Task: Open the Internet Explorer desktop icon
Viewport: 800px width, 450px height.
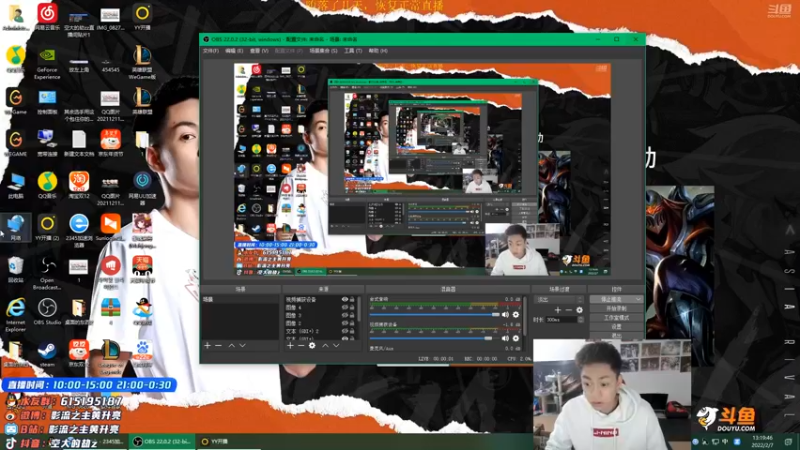Action: coord(15,315)
